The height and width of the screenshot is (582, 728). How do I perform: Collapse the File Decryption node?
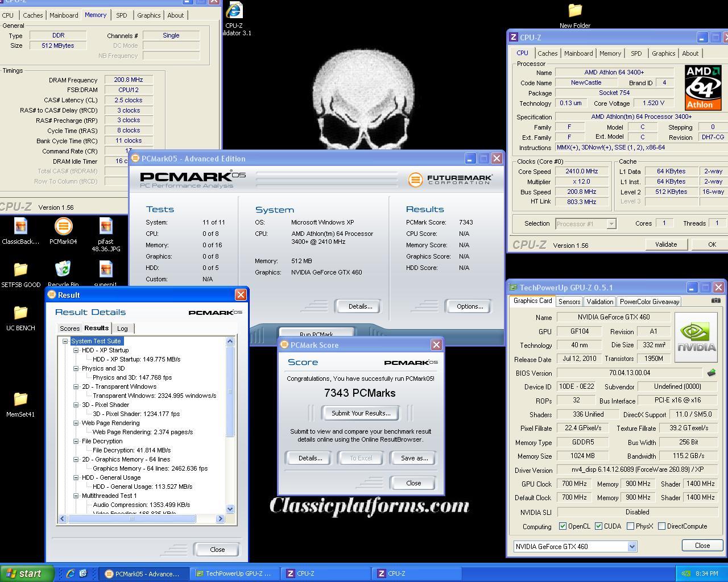pos(76,441)
